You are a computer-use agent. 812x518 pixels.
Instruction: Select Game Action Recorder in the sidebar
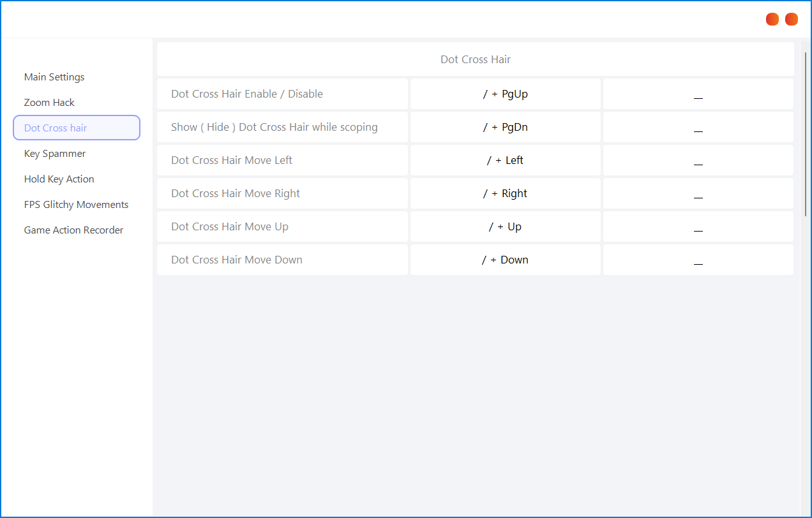73,230
